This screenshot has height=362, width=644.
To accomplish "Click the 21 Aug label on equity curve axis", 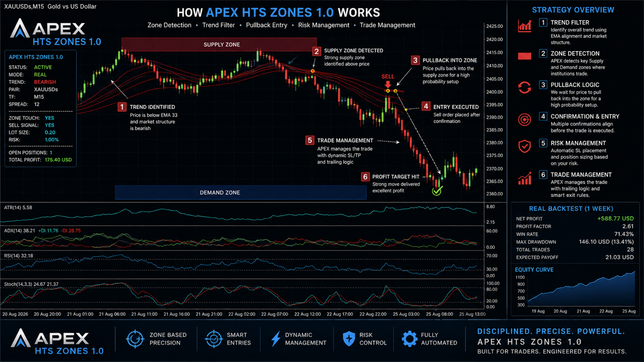I will pyautogui.click(x=583, y=311).
